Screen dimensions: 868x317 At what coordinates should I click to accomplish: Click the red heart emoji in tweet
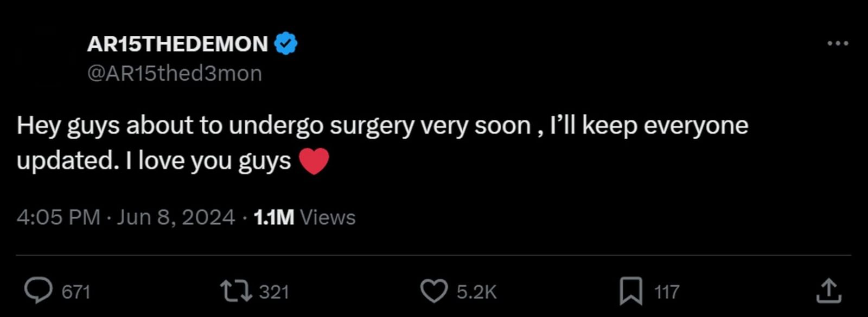pos(314,161)
